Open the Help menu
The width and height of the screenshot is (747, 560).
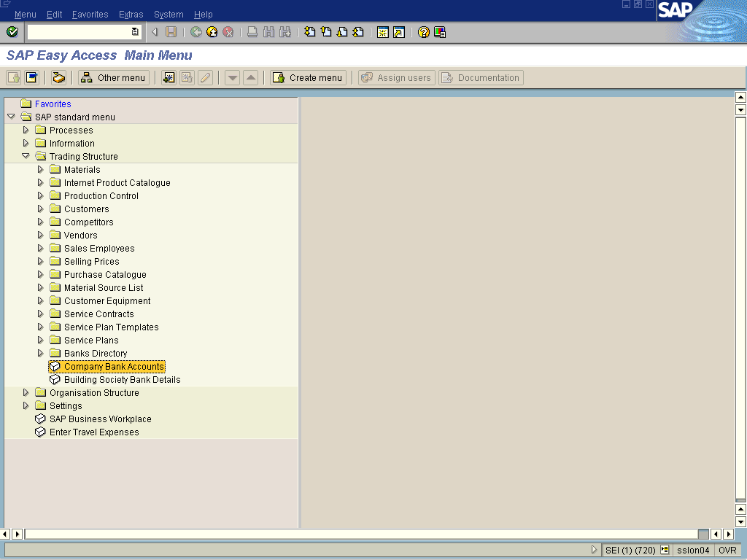pos(203,15)
